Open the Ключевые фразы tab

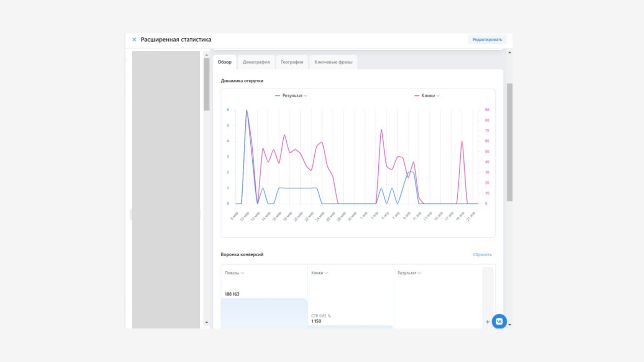333,62
